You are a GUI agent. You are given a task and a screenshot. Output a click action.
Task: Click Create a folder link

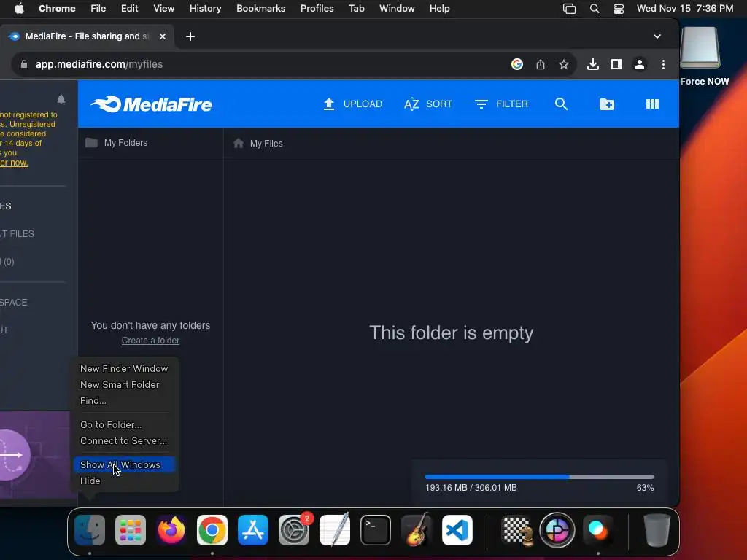(150, 341)
